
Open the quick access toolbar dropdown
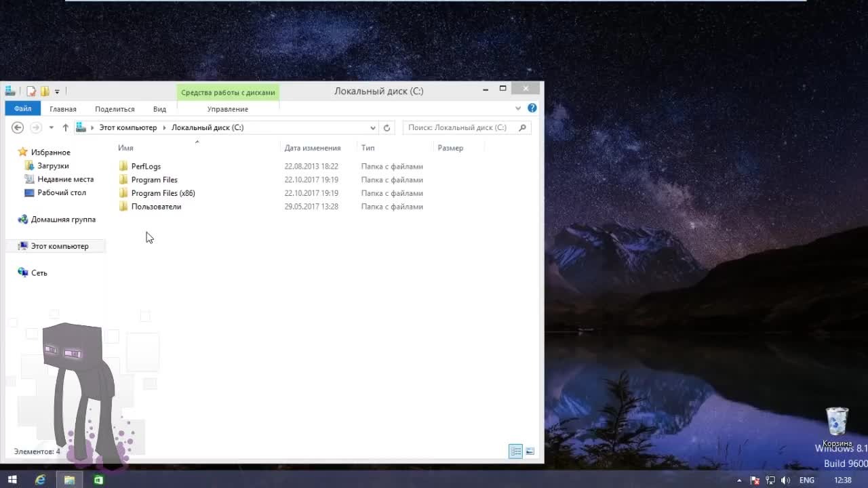57,91
